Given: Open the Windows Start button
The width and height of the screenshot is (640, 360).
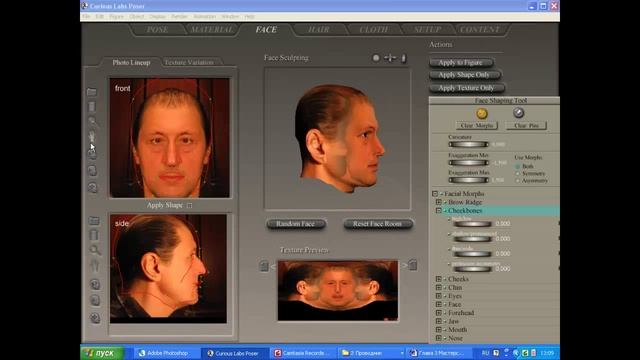Looking at the screenshot, I should (x=102, y=353).
